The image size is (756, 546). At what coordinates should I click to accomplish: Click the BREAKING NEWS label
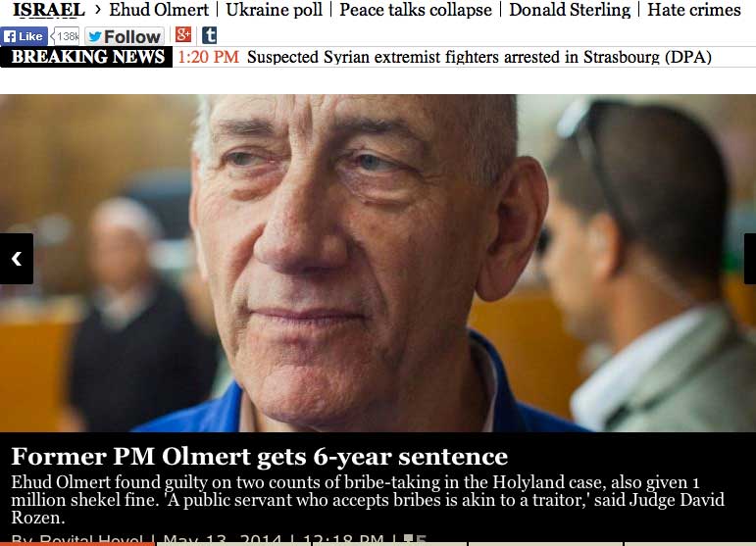tap(87, 57)
